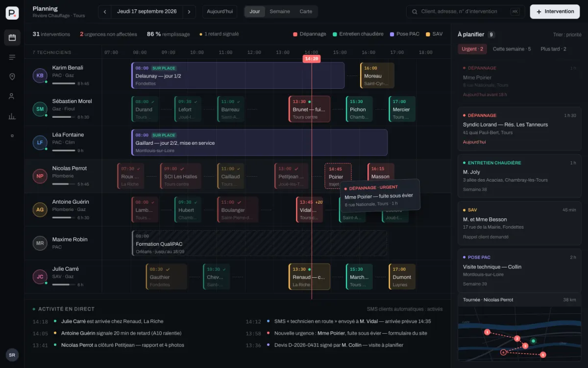
Task: Open Karim Benali's Delaunay jour 1/2 intervention
Action: point(238,76)
